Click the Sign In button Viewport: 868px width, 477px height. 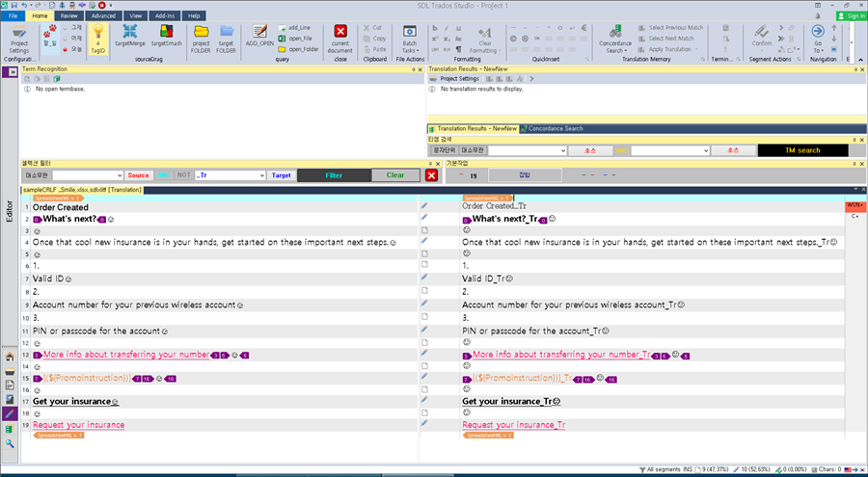point(852,16)
